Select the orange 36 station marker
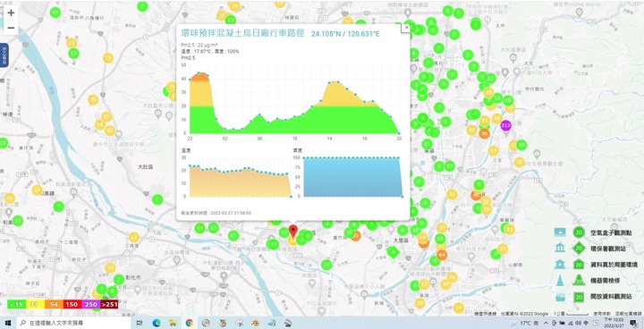 click(484, 133)
